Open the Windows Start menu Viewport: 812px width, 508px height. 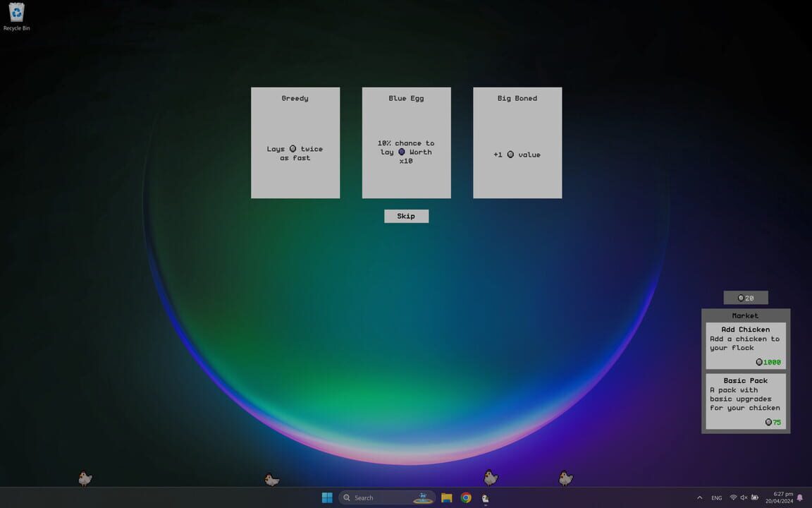tap(327, 497)
